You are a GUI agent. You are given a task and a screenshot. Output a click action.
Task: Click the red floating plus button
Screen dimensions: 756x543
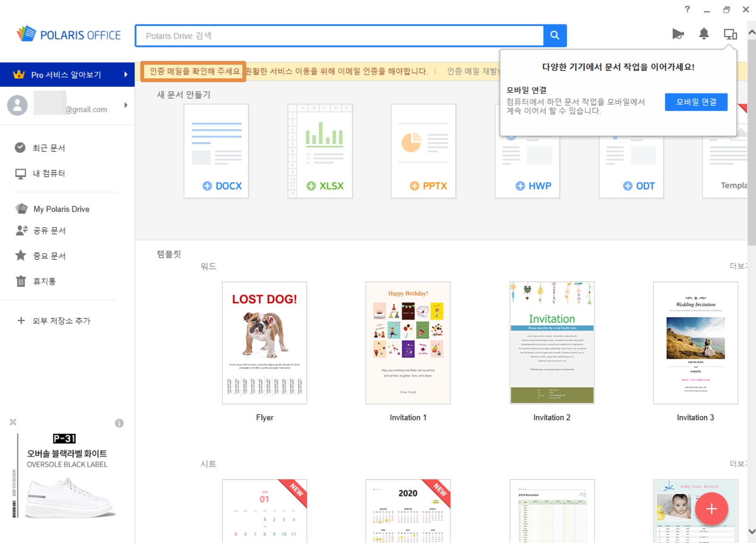tap(711, 509)
